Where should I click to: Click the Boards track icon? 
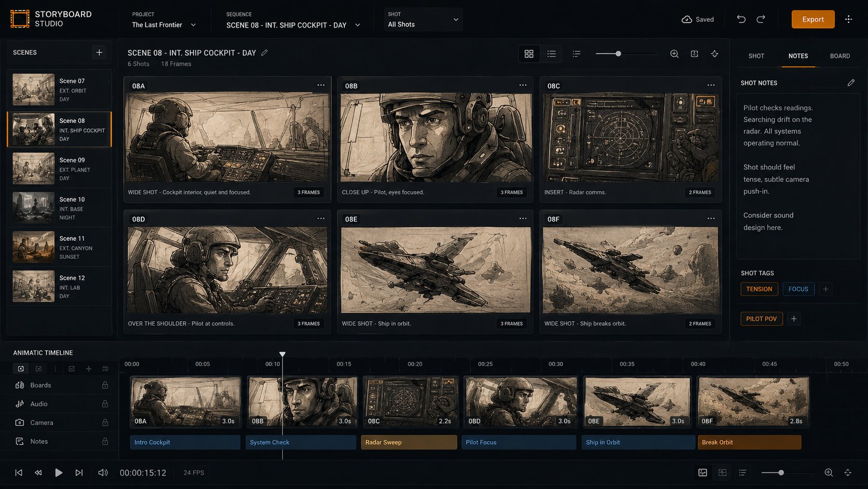(20, 385)
